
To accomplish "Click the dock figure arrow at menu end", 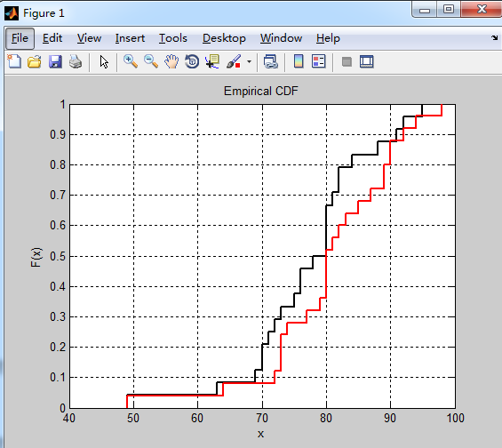I will coord(495,38).
